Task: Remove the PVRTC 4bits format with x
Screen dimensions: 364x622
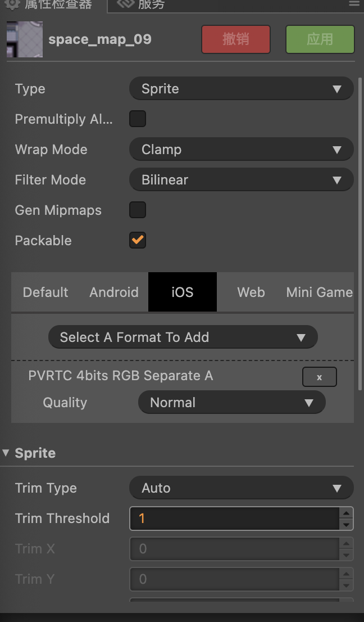Action: 319,377
